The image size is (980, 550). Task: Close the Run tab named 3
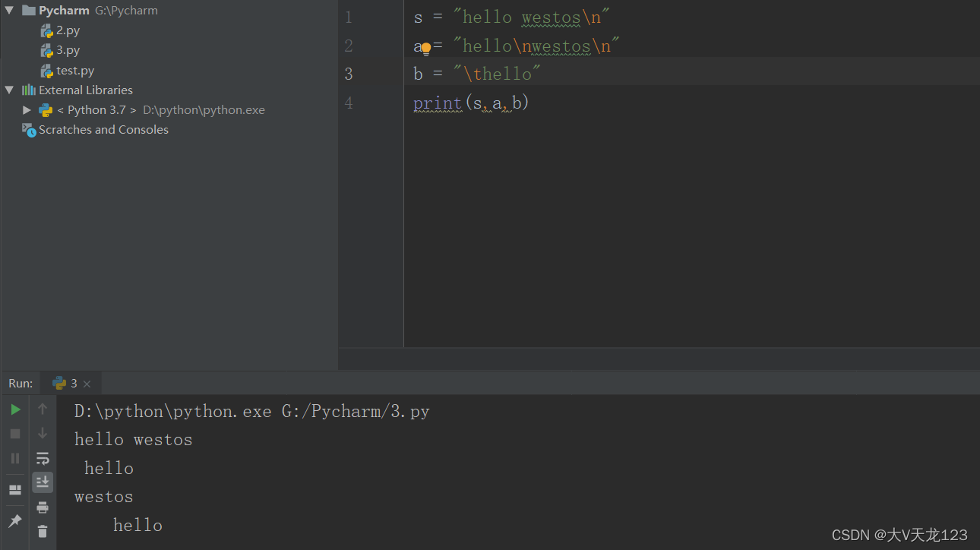tap(87, 384)
